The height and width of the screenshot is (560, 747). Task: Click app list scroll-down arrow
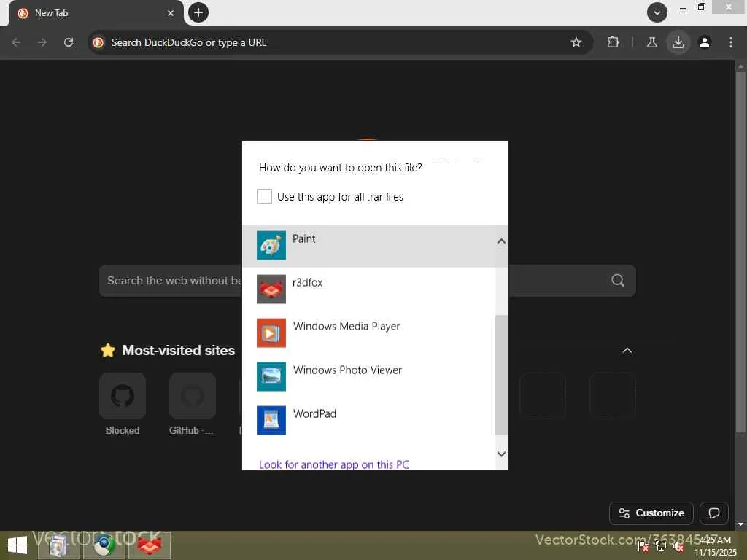tap(501, 454)
